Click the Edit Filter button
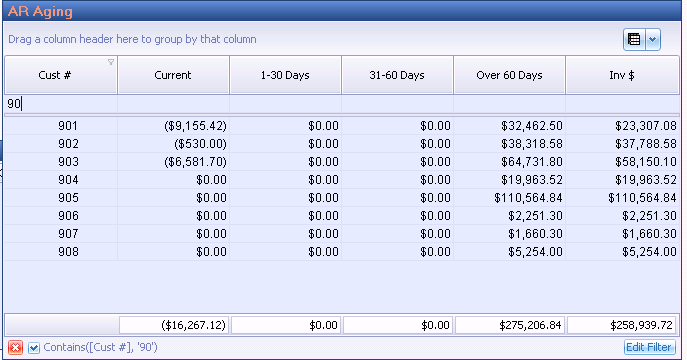This screenshot has width=687, height=360. click(x=649, y=347)
